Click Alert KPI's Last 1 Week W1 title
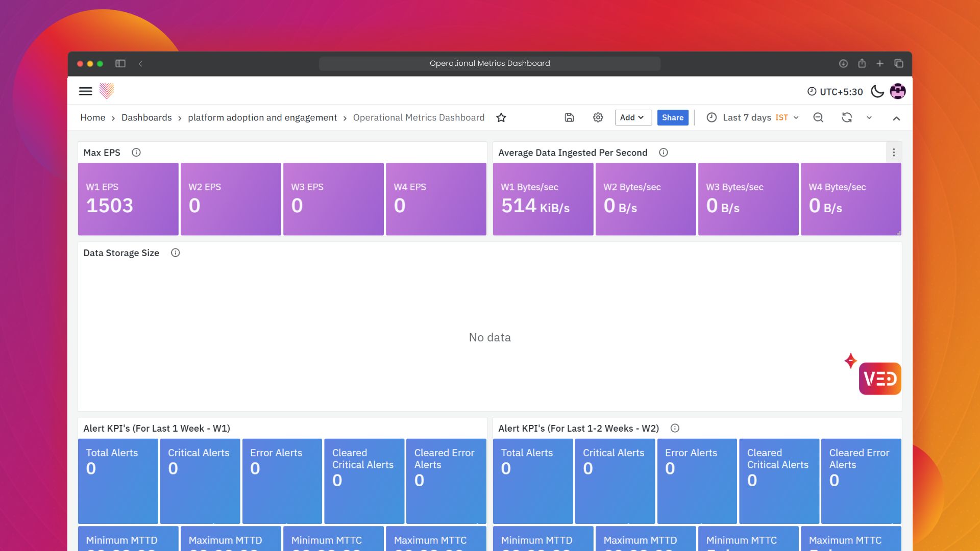 (157, 429)
